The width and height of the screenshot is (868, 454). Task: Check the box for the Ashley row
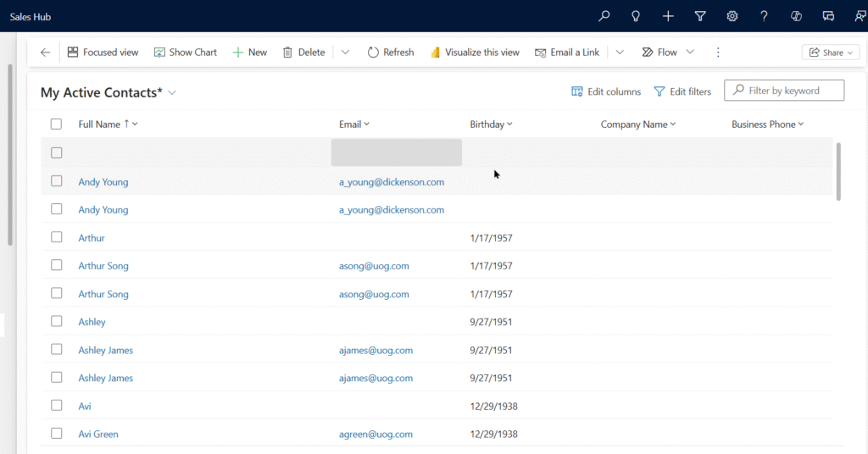(57, 321)
